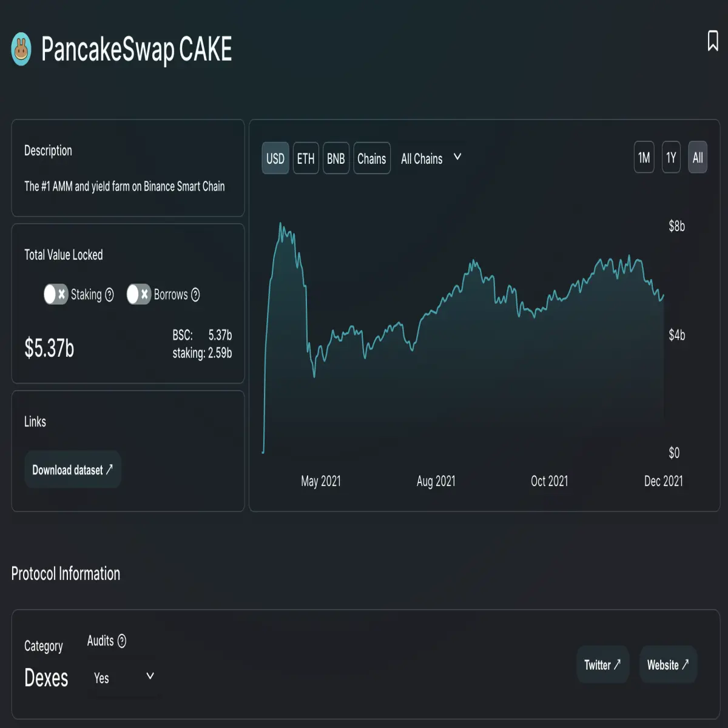The height and width of the screenshot is (728, 728).
Task: Click the Dec 2021 axis label
Action: (664, 481)
